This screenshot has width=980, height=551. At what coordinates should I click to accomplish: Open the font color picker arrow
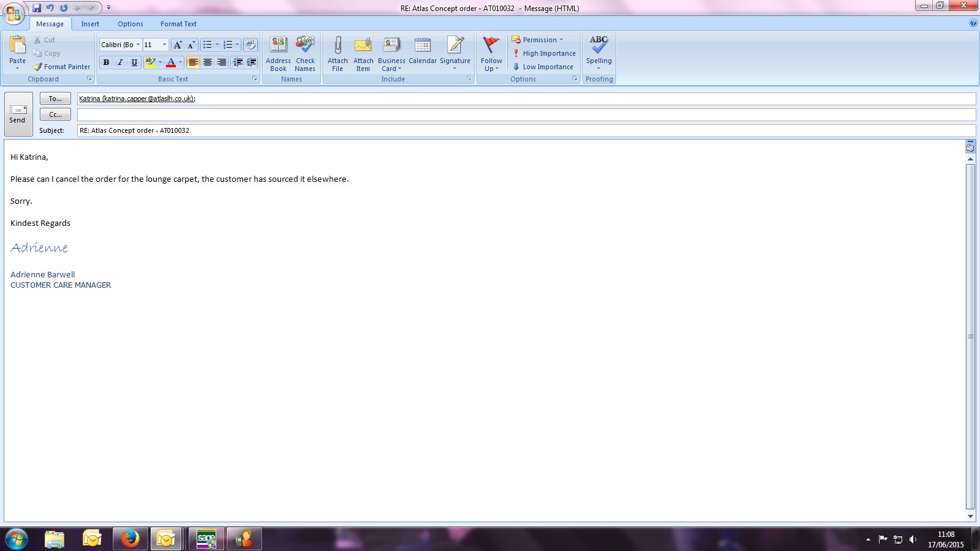[x=180, y=62]
